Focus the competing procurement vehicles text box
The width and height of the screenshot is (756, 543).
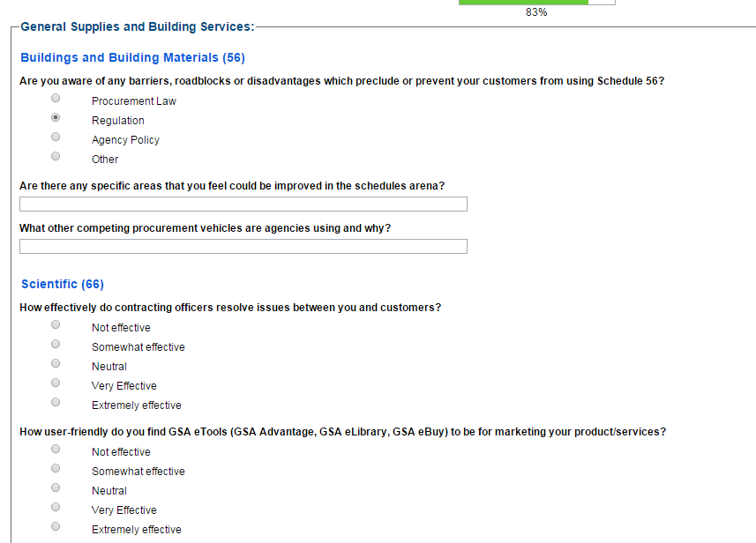click(x=243, y=247)
